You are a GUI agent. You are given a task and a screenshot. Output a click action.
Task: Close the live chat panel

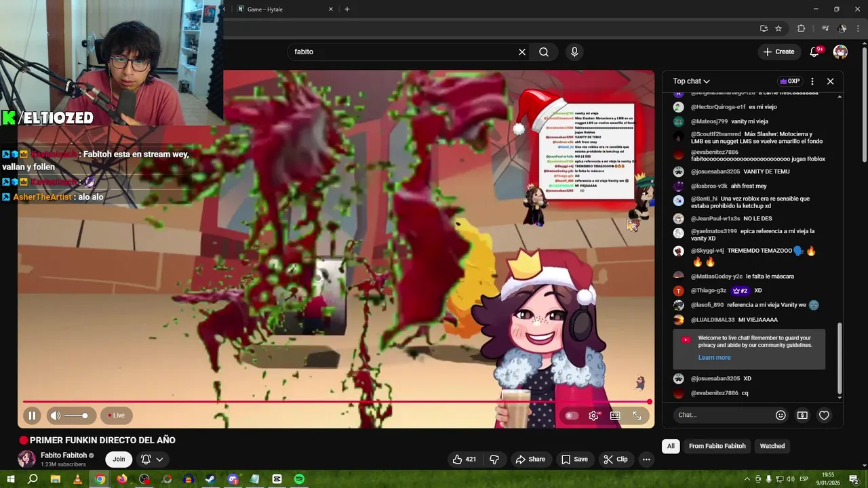pos(830,81)
